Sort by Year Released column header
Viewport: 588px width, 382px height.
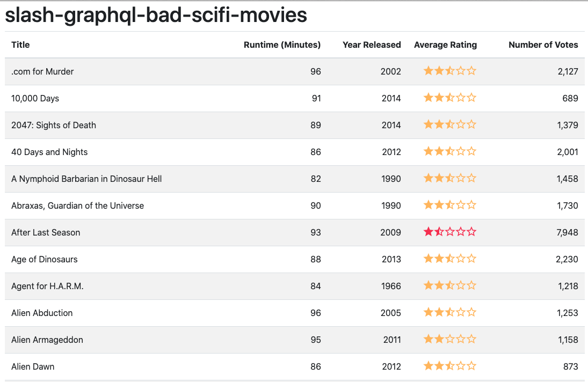click(x=372, y=45)
